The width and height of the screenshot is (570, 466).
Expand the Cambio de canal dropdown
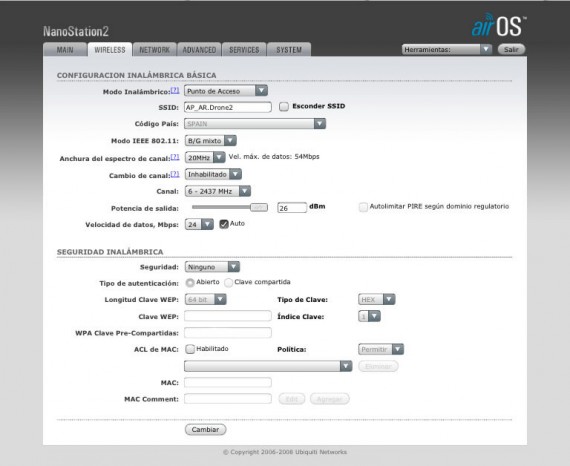[x=213, y=174]
